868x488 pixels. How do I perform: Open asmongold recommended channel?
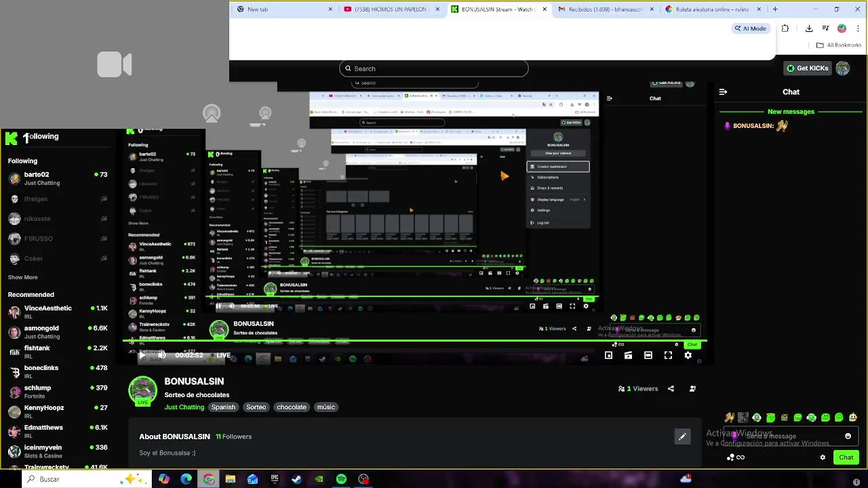pos(58,331)
